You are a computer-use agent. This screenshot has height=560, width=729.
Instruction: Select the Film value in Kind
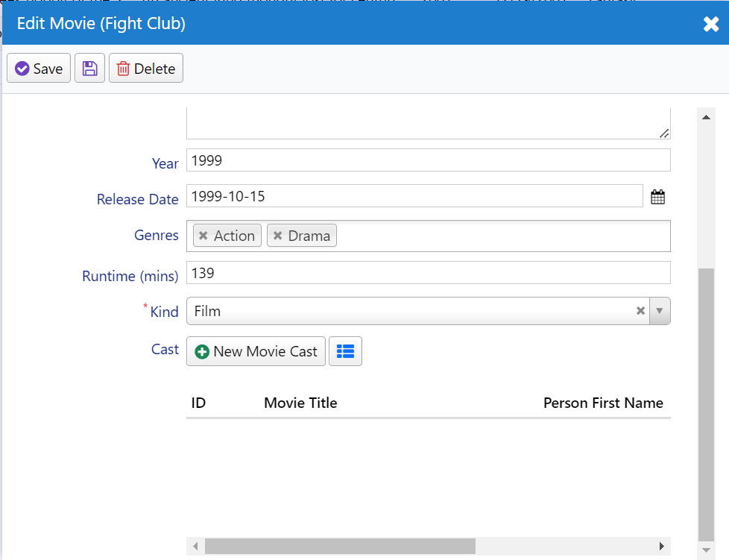coord(207,311)
